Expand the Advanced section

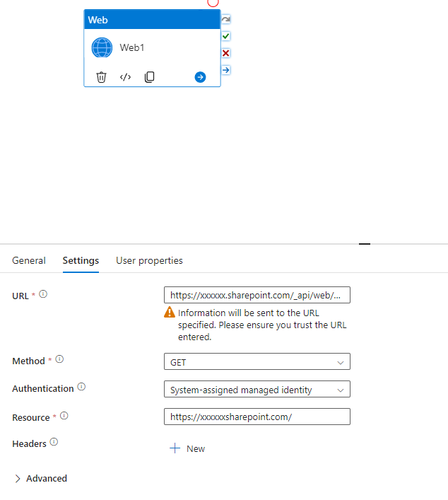(x=41, y=478)
